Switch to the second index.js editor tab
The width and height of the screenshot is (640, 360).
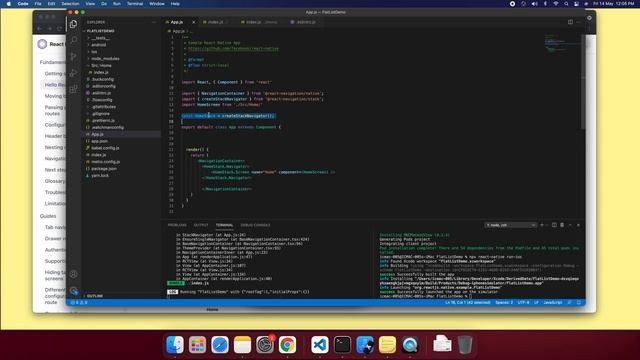tap(259, 22)
